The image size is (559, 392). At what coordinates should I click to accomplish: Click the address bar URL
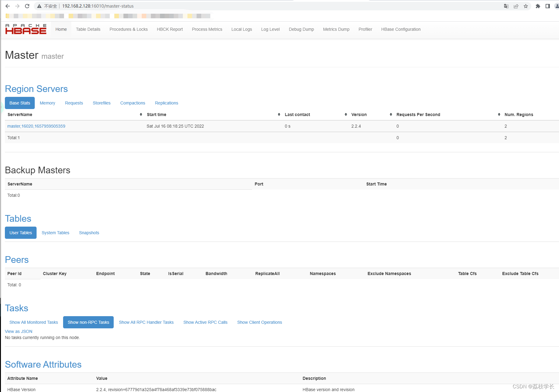tap(98, 6)
